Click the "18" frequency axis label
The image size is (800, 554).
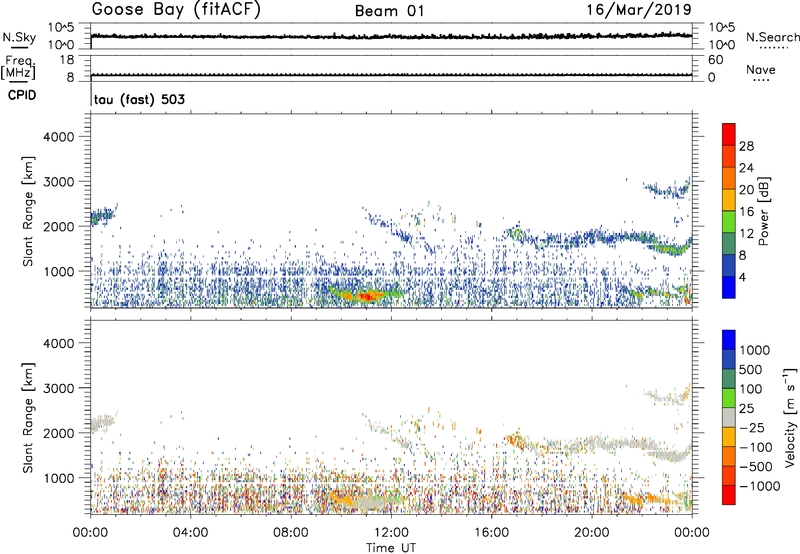tap(67, 60)
